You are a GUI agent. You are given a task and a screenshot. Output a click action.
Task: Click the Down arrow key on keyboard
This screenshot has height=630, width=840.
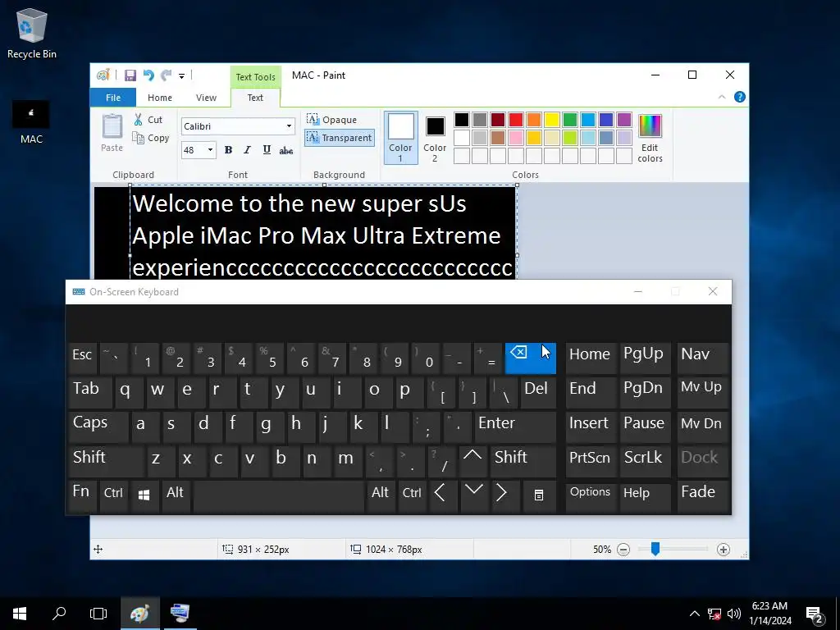(x=473, y=495)
